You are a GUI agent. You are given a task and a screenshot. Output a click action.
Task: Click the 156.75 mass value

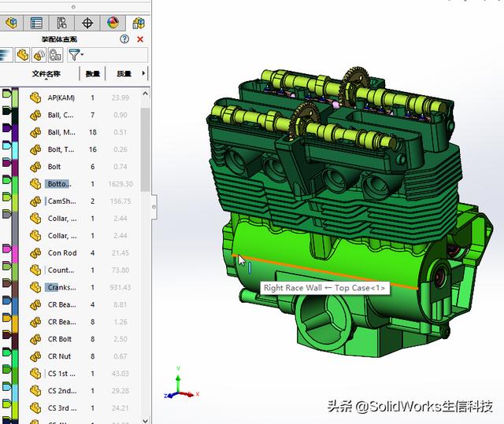point(120,201)
